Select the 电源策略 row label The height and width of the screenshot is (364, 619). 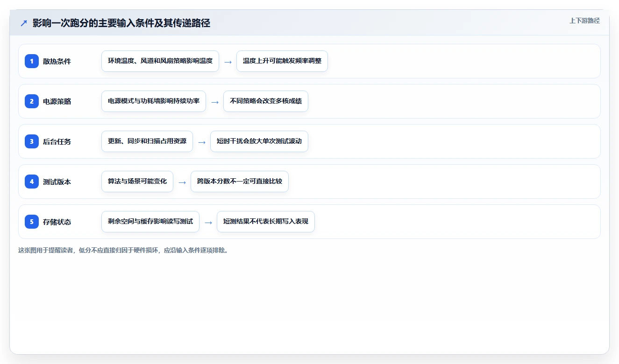(x=57, y=101)
